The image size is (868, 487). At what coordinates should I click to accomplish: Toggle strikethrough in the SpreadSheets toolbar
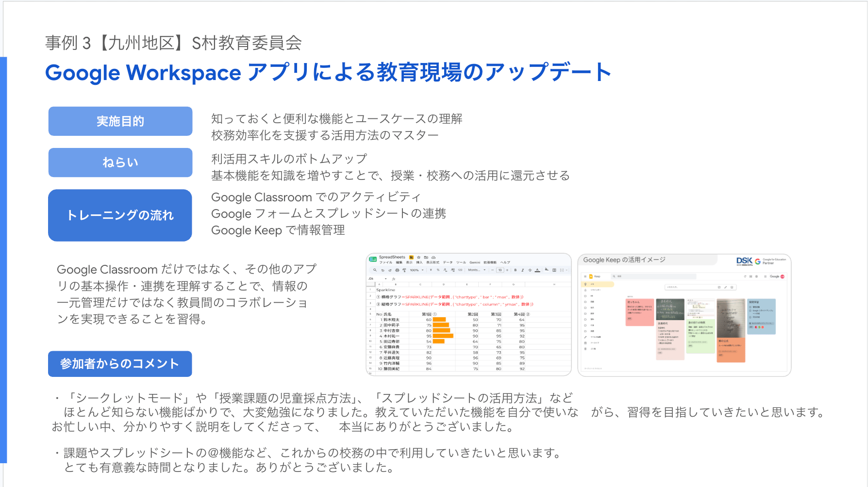(530, 270)
